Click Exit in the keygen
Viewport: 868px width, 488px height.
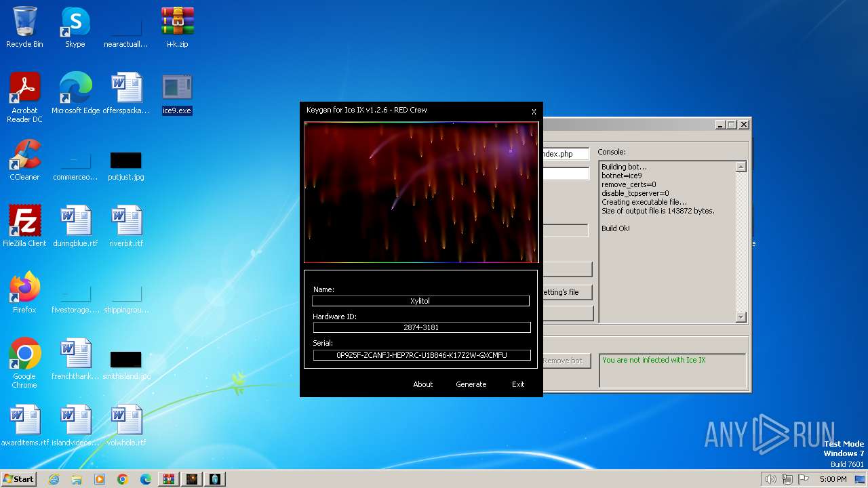[x=518, y=384]
